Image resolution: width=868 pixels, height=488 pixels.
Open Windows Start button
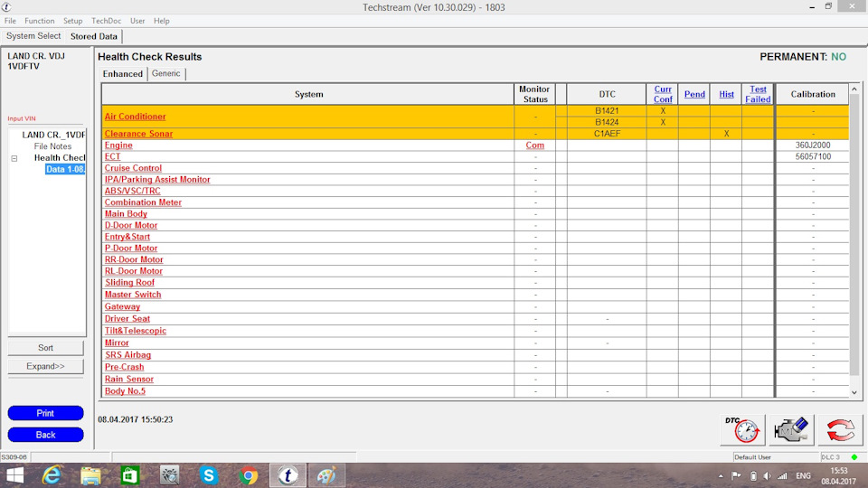click(15, 475)
